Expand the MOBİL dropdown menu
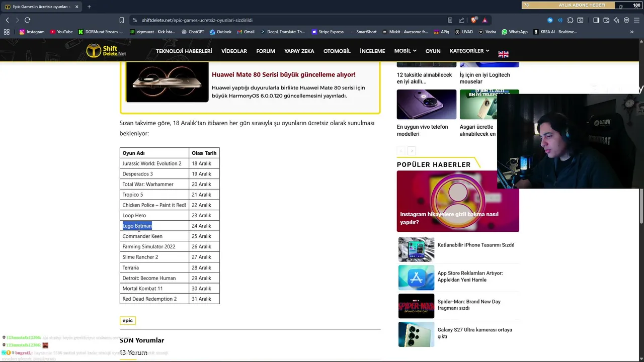644x362 pixels. coord(405,51)
